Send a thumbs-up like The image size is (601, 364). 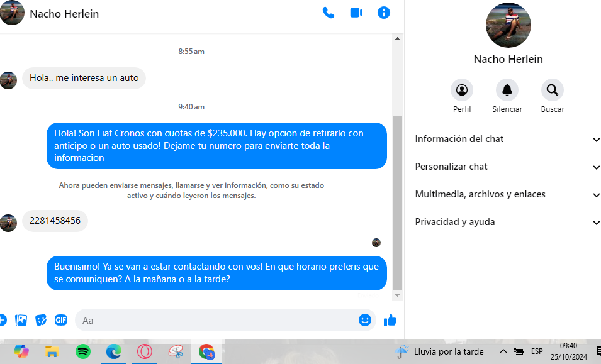pyautogui.click(x=390, y=320)
